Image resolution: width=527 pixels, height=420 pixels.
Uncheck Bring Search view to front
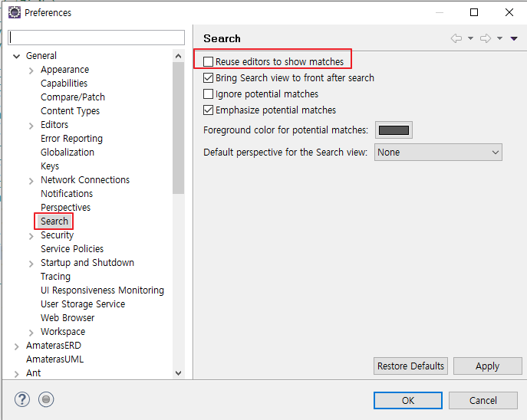(208, 78)
